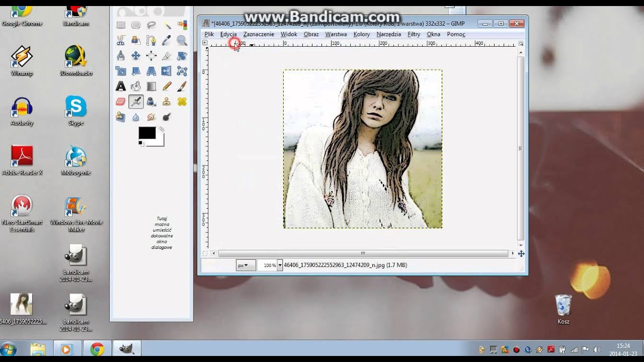Open the Obraz menu
The height and width of the screenshot is (362, 644).
(x=311, y=34)
